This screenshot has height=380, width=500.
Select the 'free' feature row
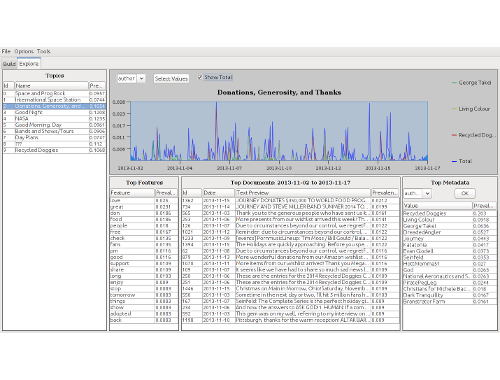point(144,232)
